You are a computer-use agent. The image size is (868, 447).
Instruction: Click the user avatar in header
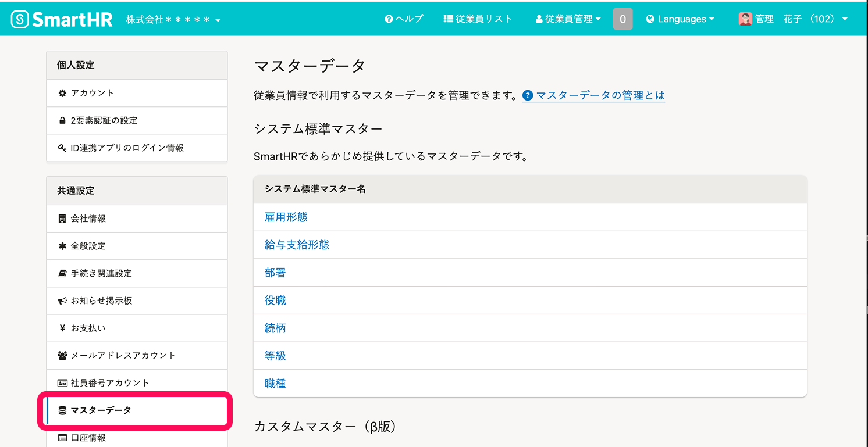pos(745,19)
